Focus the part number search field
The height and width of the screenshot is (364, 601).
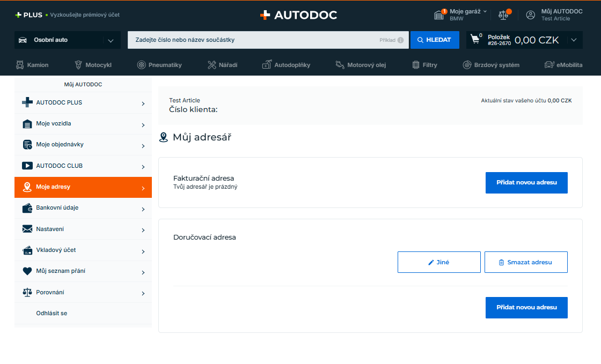pyautogui.click(x=252, y=40)
